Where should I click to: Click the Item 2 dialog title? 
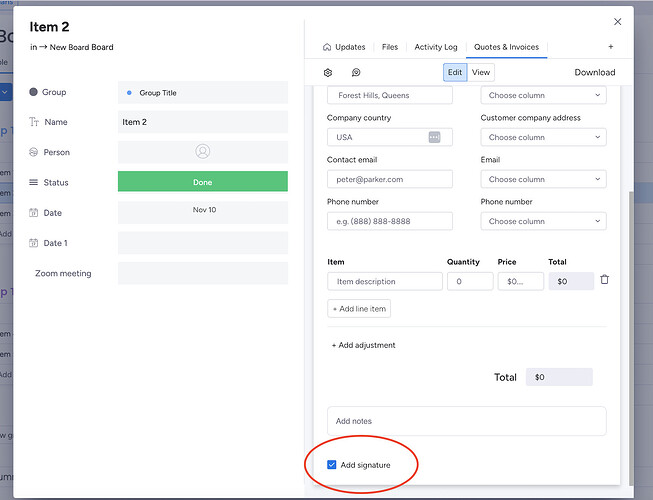[x=49, y=27]
